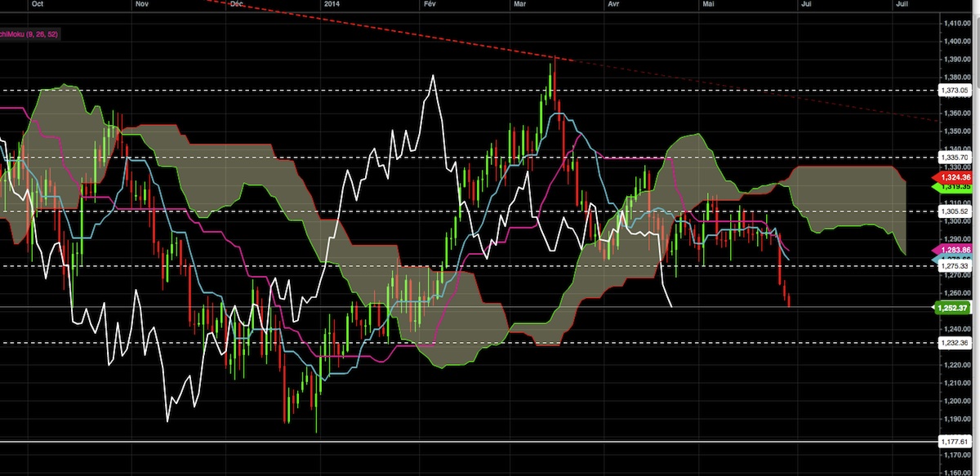The image size is (980, 476).
Task: Select the 1,232.36 horizontal level price label
Action: tap(953, 343)
